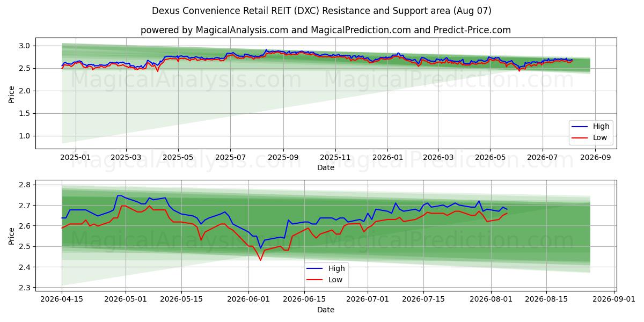The image size is (644, 322).
Task: Click the 2026-04-15 tick label on the bottom chart
Action: point(62,299)
